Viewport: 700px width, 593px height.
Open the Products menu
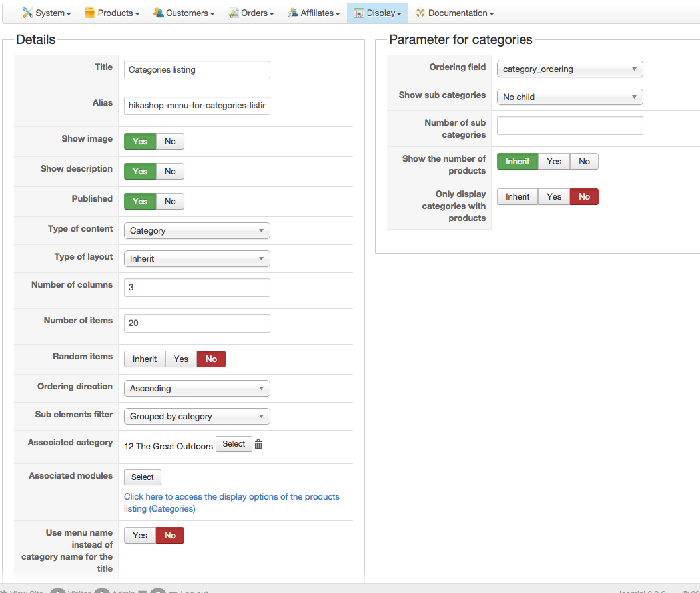coord(112,13)
